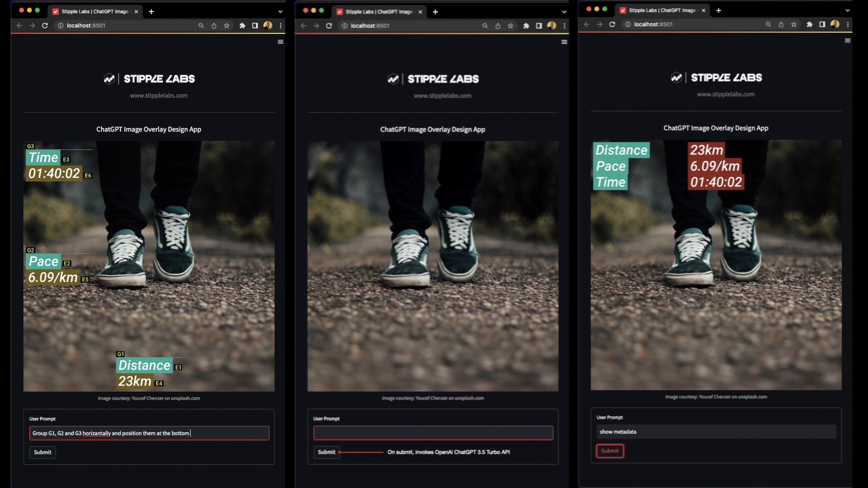Image resolution: width=868 pixels, height=488 pixels.
Task: Open extensions puzzle icon in middle browser
Action: pyautogui.click(x=526, y=26)
